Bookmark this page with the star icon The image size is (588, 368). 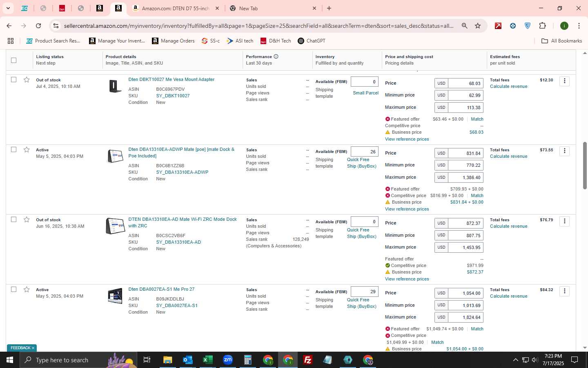pos(478,26)
